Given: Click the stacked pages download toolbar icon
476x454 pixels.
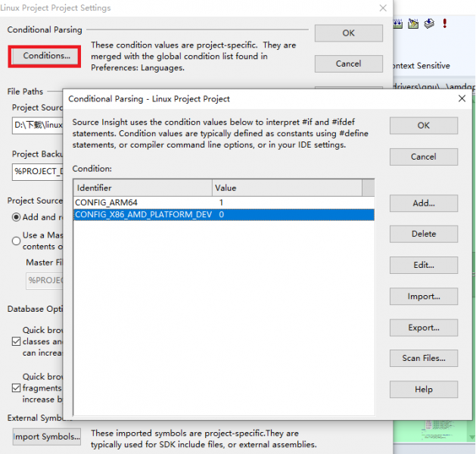Looking at the screenshot, I should point(428,24).
